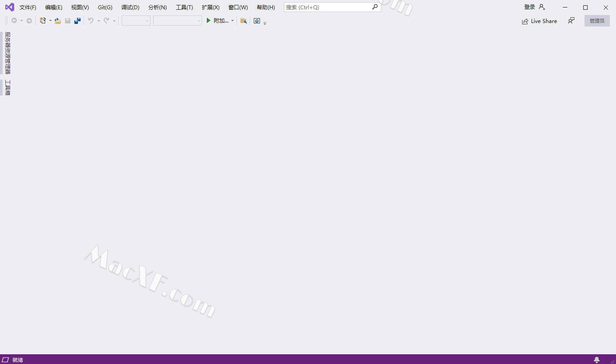Expand the navigate backward history dropdown
This screenshot has width=616, height=364.
[x=21, y=21]
